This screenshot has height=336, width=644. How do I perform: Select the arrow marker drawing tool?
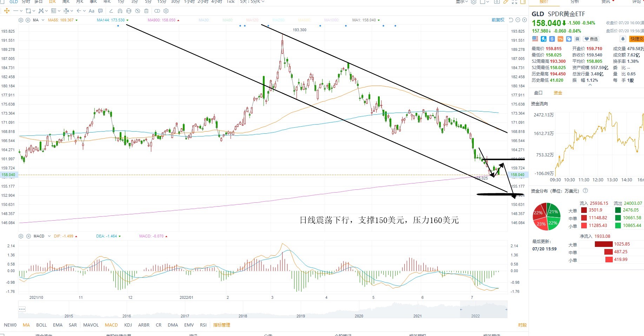(x=79, y=11)
